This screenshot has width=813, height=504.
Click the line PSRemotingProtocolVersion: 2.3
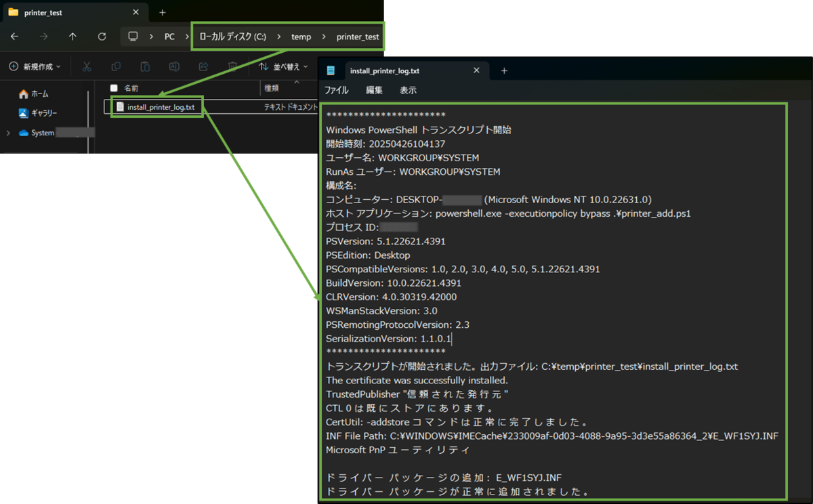pyautogui.click(x=398, y=324)
